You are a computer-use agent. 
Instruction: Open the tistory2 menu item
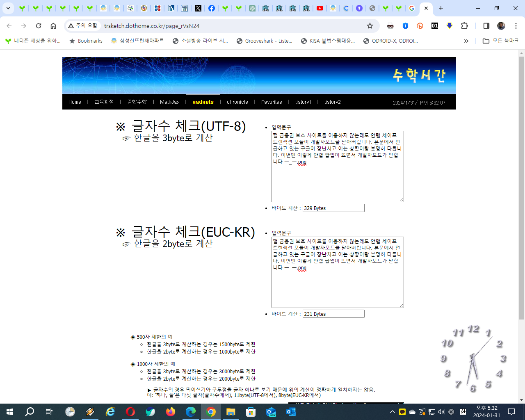pyautogui.click(x=333, y=102)
